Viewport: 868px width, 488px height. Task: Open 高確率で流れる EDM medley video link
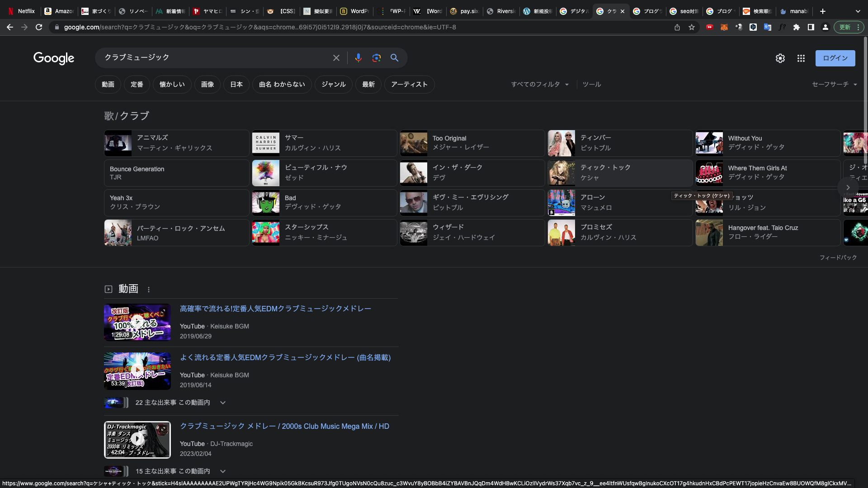[275, 309]
